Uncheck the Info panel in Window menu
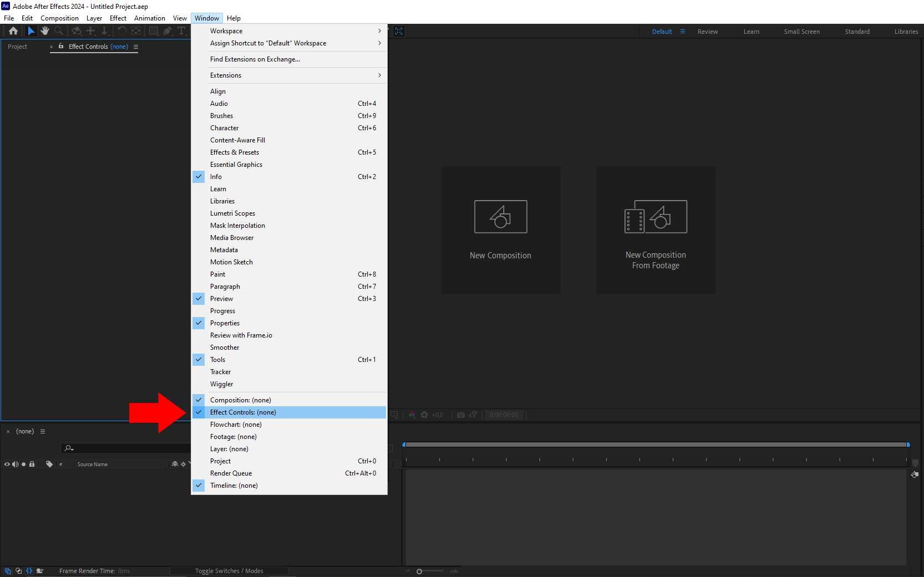Image resolution: width=924 pixels, height=577 pixels. click(199, 176)
